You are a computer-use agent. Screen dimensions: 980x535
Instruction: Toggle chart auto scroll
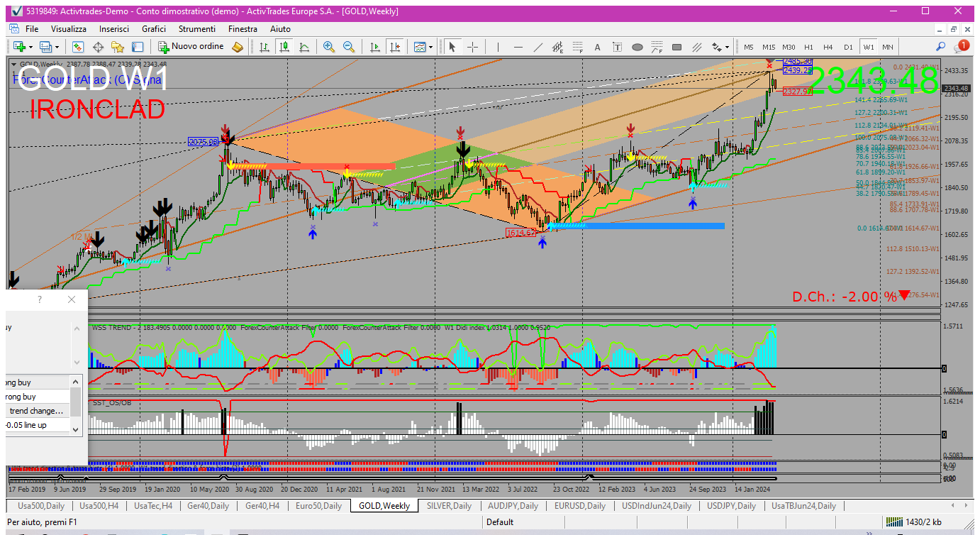375,47
